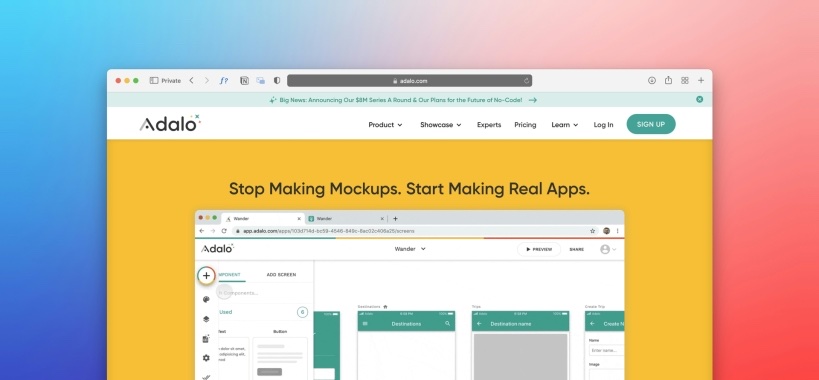This screenshot has width=819, height=380.
Task: Open the Series A announcement link
Action: click(401, 100)
